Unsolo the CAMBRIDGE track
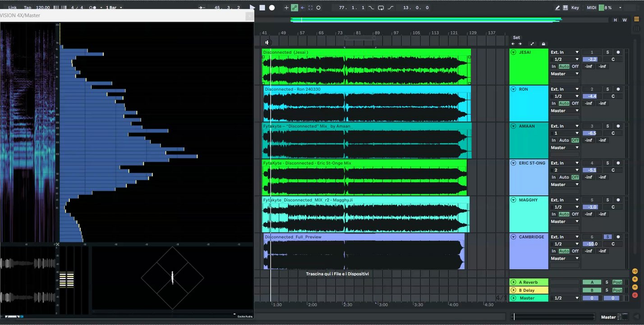The height and width of the screenshot is (325, 644). tap(607, 237)
